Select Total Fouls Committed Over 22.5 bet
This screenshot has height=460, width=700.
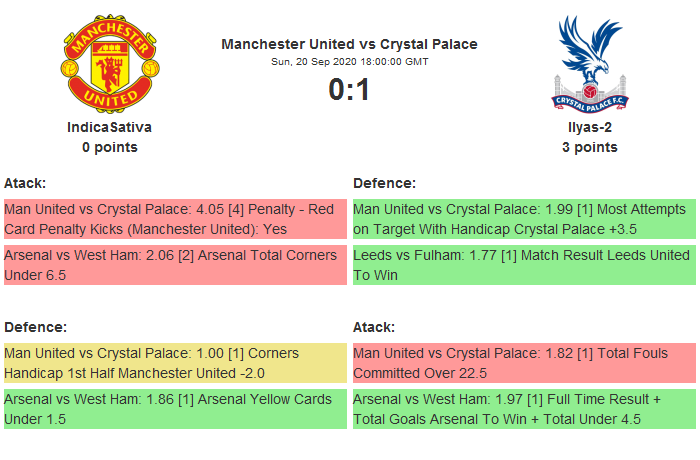click(524, 364)
